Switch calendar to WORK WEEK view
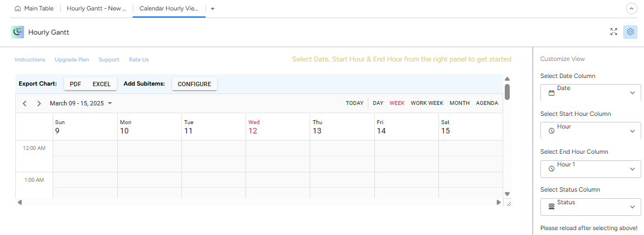Screen dimensions: 644x235 click(427, 103)
